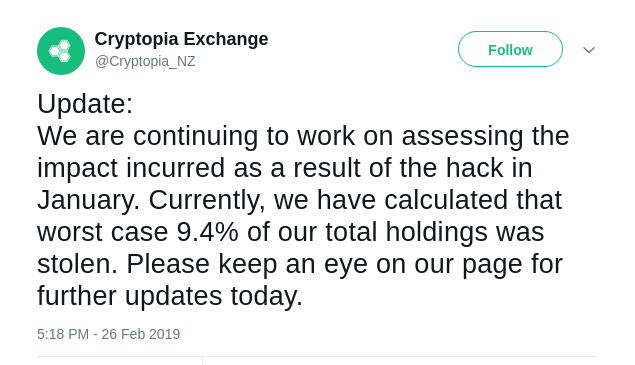
Task: Expand the tweet options chevron menu
Action: (x=589, y=50)
